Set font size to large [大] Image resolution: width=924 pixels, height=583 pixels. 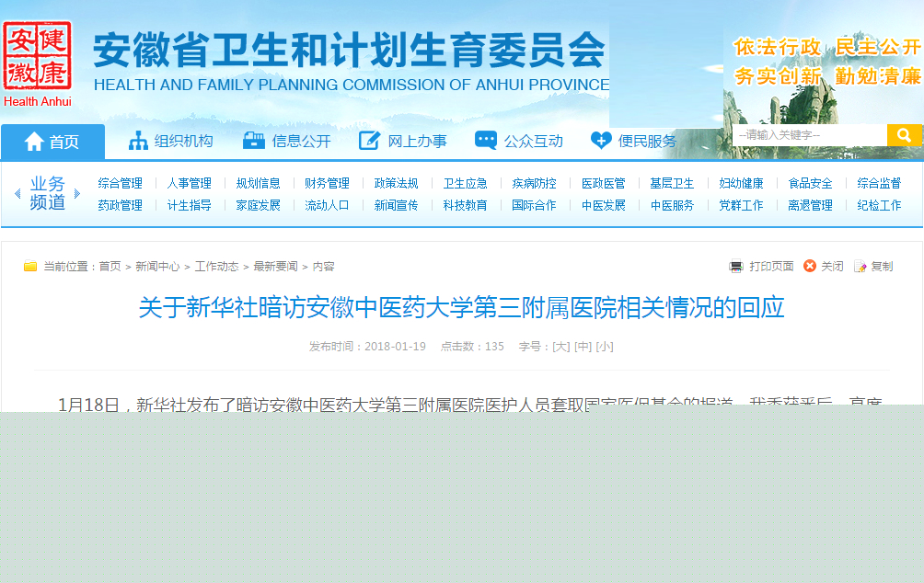click(x=559, y=347)
